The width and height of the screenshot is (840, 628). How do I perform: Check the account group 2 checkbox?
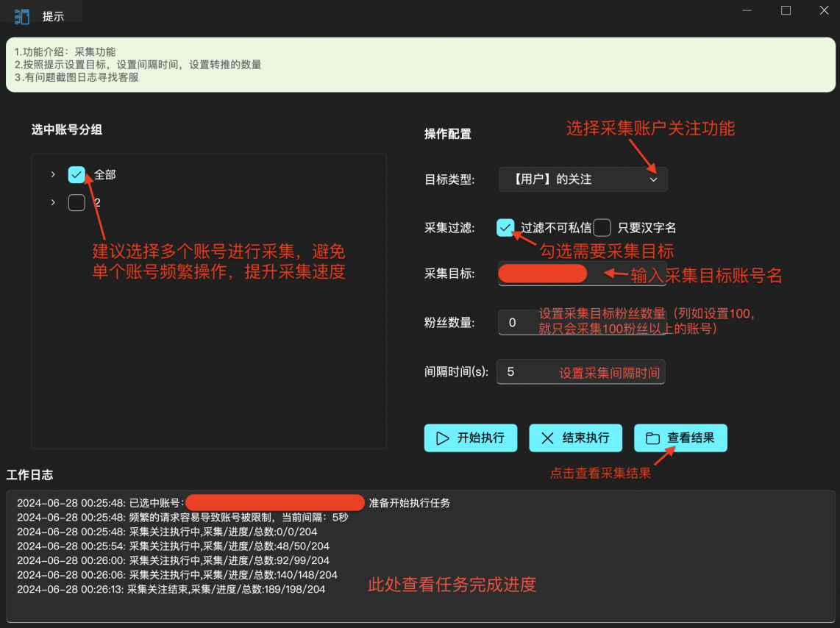point(76,202)
